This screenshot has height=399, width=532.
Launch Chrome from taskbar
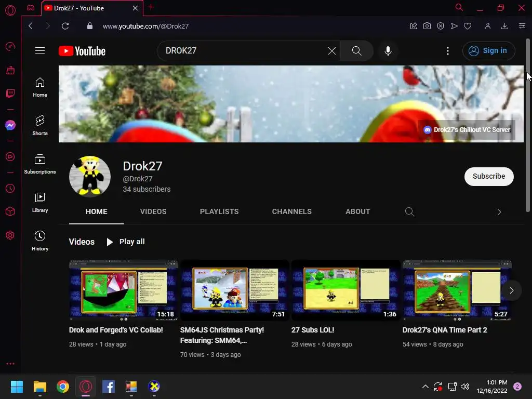[x=63, y=387]
